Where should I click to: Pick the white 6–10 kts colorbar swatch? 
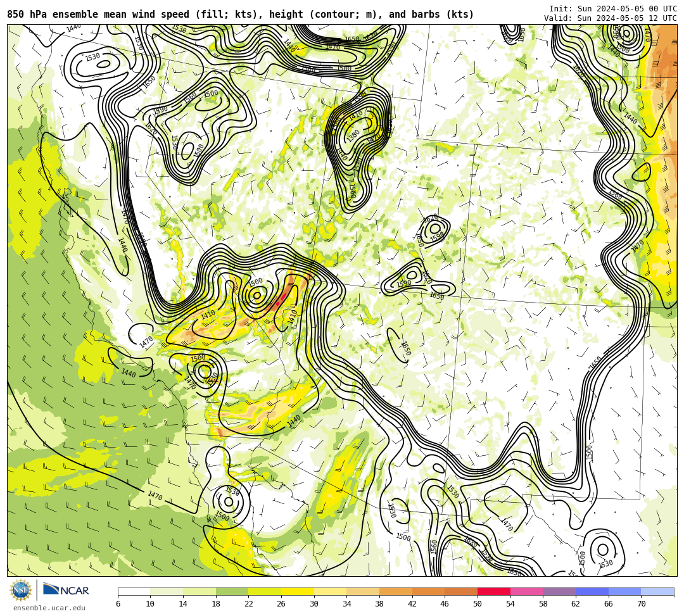point(134,591)
